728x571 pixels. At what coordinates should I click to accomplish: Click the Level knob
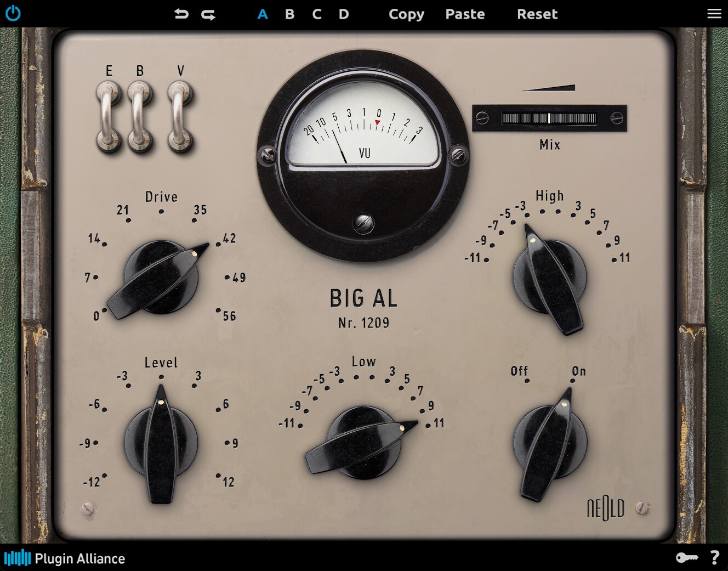click(161, 443)
